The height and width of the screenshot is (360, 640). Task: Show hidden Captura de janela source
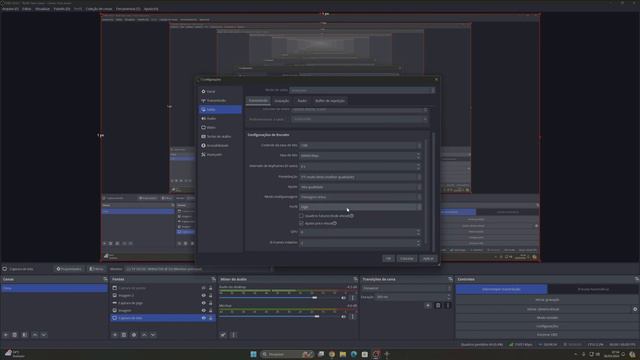pyautogui.click(x=204, y=288)
